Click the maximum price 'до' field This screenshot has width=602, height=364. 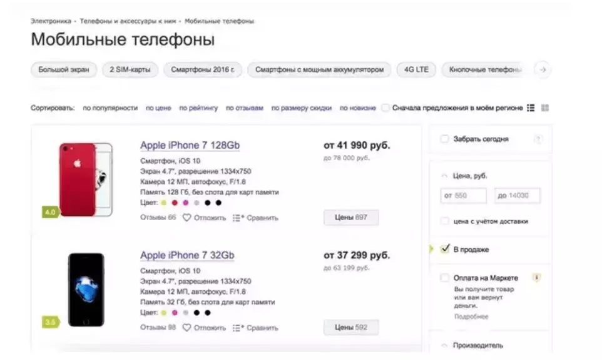(517, 195)
